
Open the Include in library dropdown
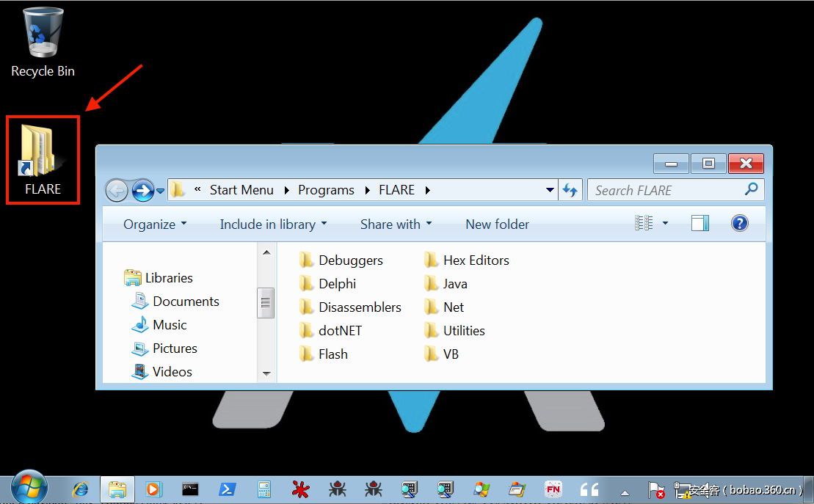pyautogui.click(x=273, y=224)
